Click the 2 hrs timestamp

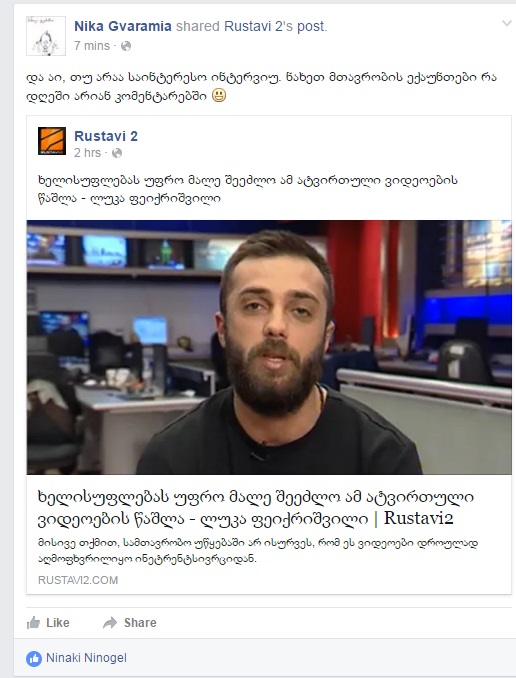point(87,153)
